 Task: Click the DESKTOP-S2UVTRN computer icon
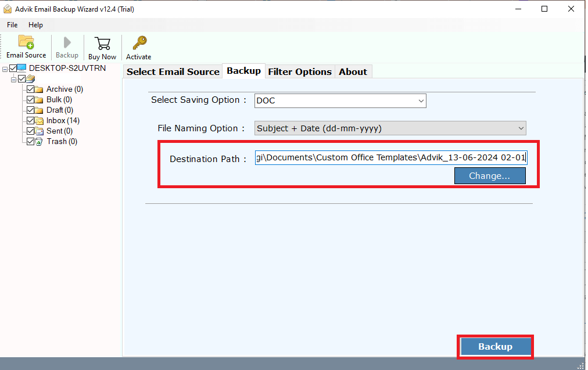tap(21, 68)
